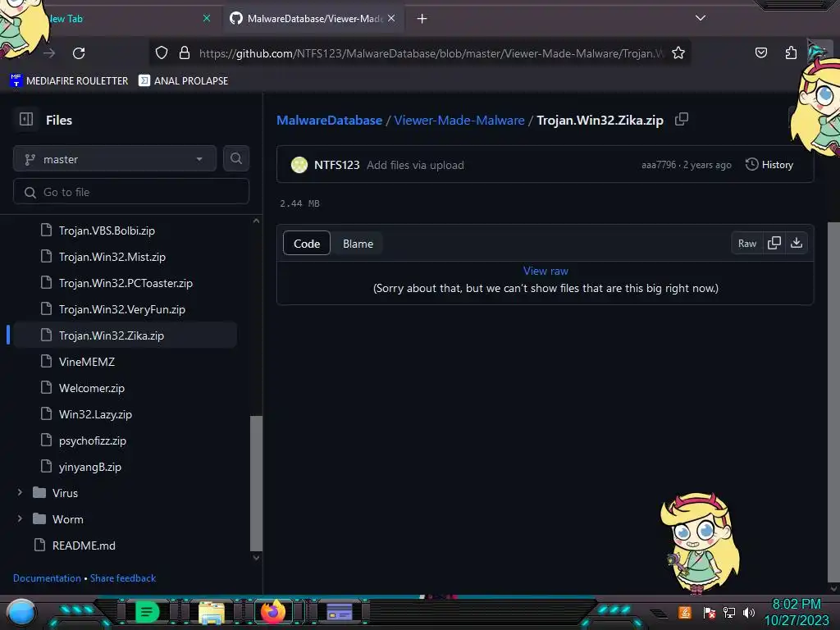The image size is (840, 630).
Task: Click the main page vertical scrollbar
Action: pos(833,402)
